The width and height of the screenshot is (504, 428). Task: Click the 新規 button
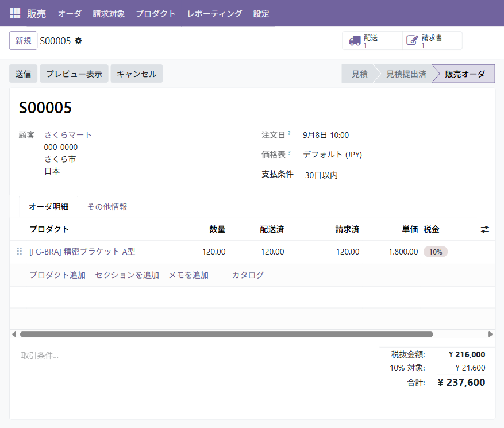[23, 40]
